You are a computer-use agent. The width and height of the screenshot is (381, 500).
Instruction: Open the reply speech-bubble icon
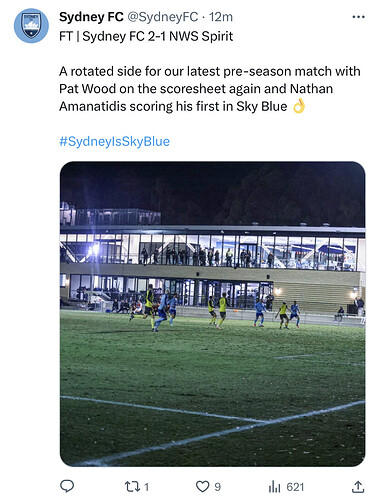(x=67, y=486)
